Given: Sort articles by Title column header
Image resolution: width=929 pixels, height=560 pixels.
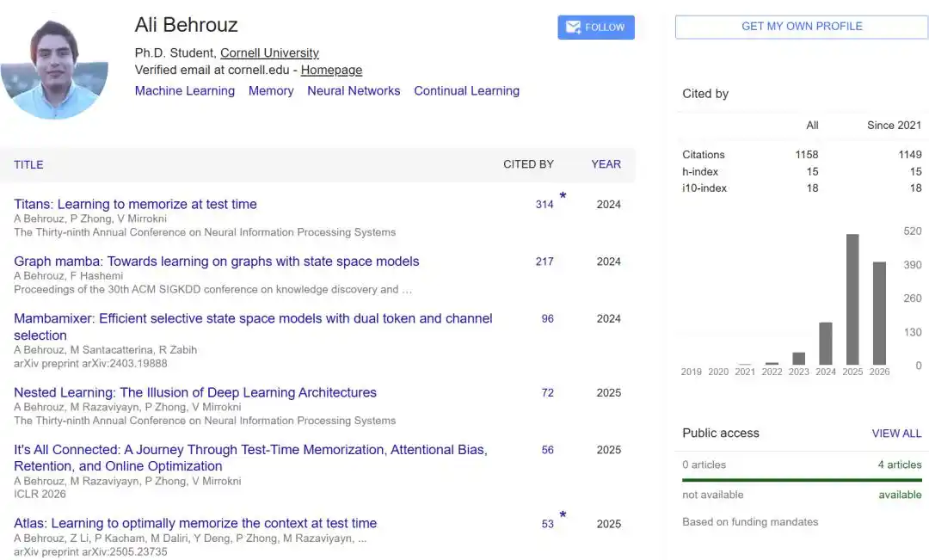Looking at the screenshot, I should [28, 165].
